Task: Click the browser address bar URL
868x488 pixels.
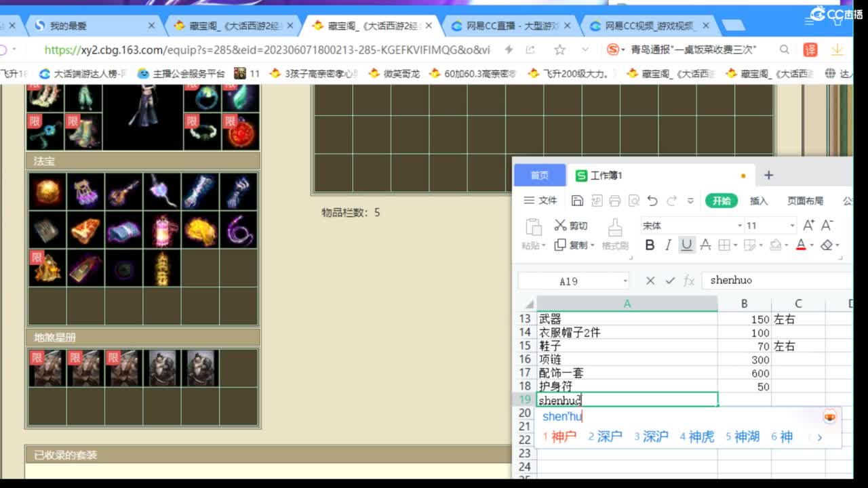Action: (x=267, y=49)
